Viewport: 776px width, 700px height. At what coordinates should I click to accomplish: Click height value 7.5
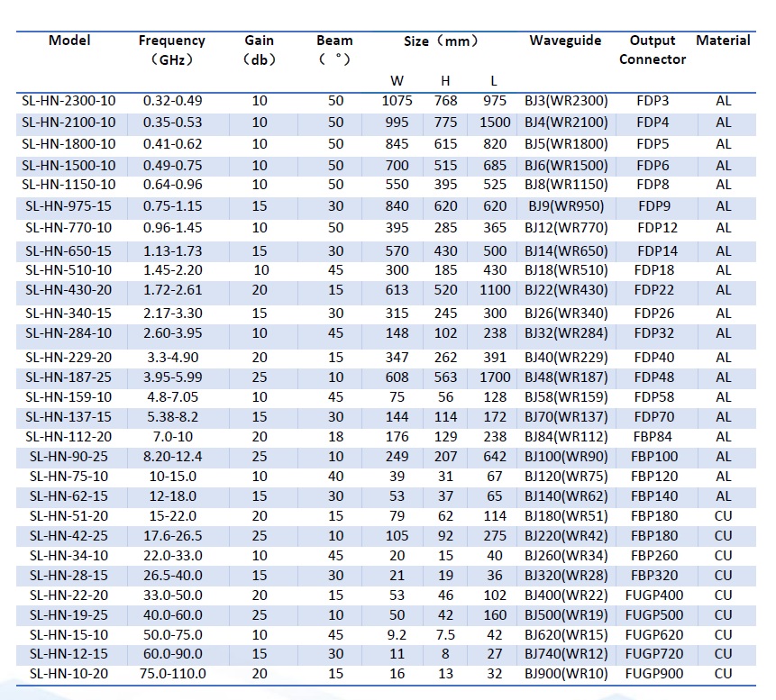(445, 635)
